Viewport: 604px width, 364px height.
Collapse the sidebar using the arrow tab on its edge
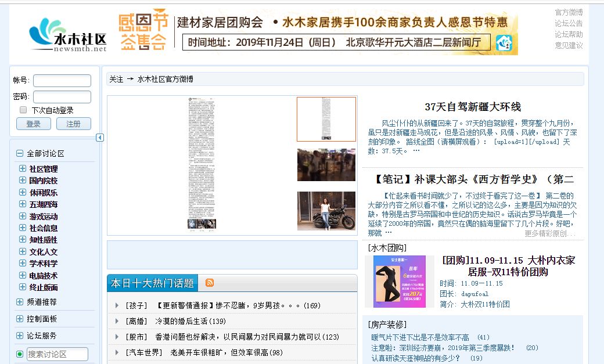tap(100, 138)
